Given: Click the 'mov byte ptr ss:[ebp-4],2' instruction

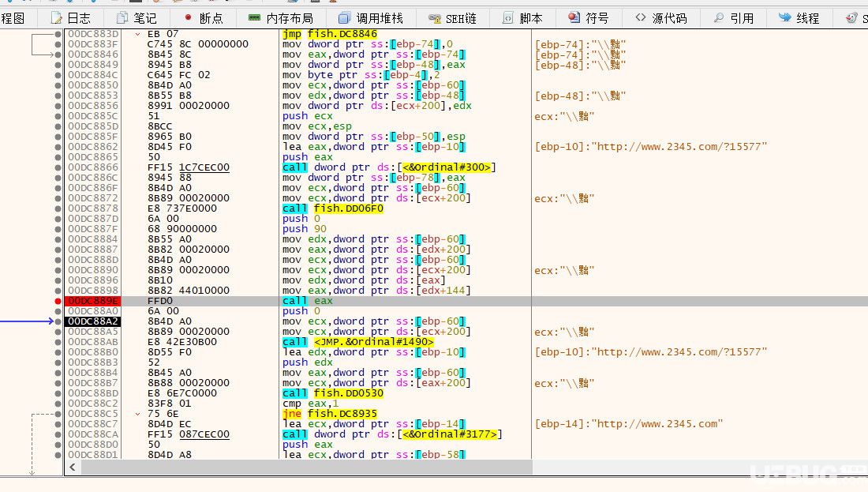Looking at the screenshot, I should pos(361,75).
